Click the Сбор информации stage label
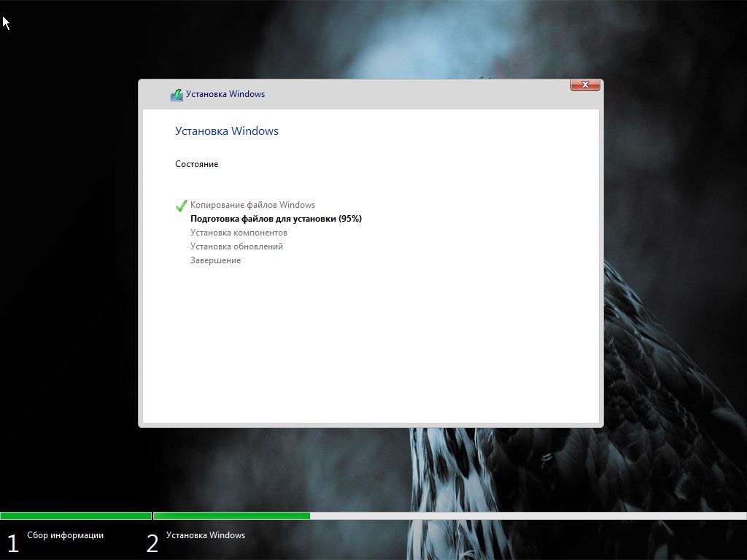Image resolution: width=747 pixels, height=560 pixels. pos(65,535)
